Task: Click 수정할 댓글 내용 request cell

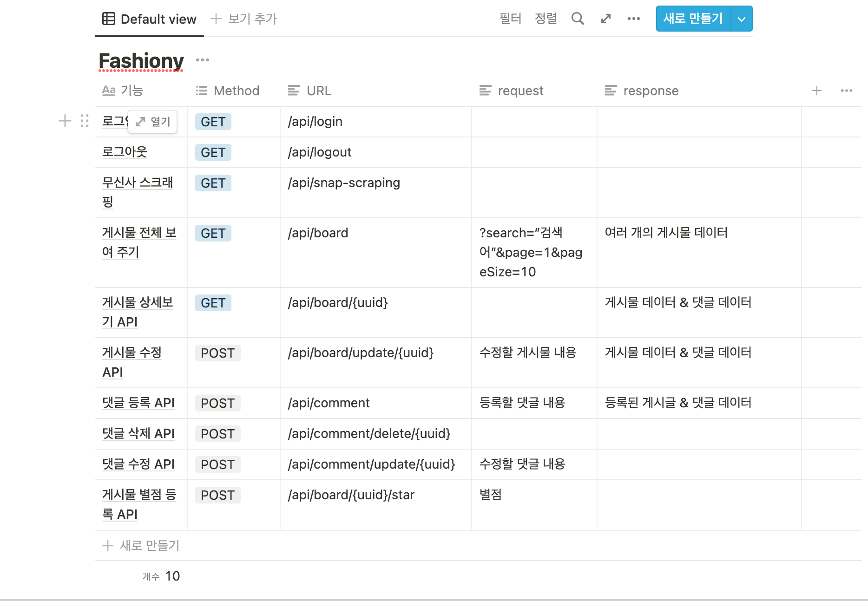Action: (x=534, y=464)
